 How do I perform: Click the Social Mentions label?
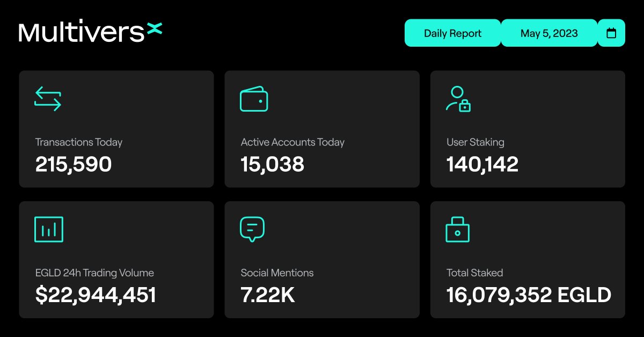277,273
